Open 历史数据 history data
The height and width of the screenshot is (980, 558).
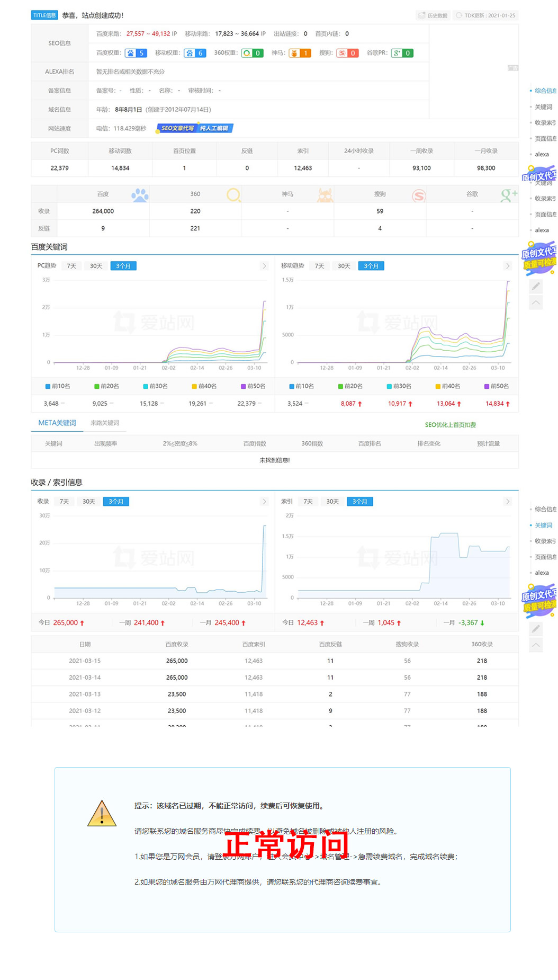click(x=433, y=15)
